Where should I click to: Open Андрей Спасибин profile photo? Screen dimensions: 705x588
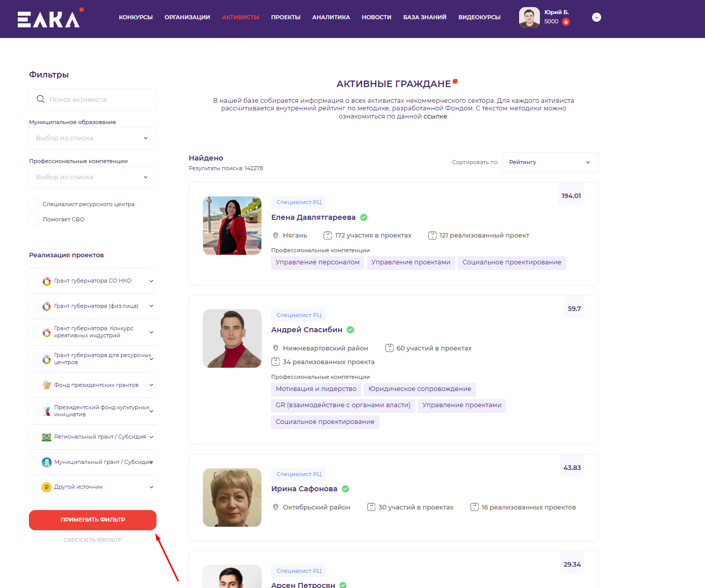click(232, 338)
